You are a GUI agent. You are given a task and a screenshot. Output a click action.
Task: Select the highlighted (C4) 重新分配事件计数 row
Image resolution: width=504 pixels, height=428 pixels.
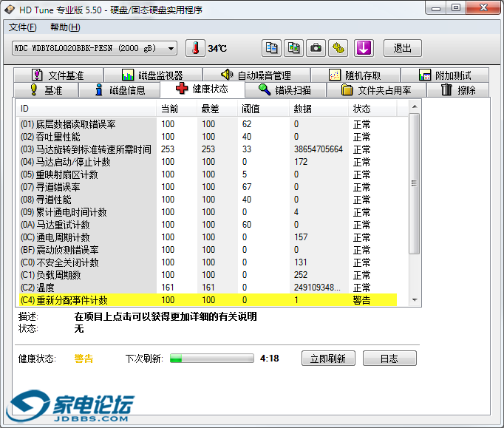[x=207, y=300]
